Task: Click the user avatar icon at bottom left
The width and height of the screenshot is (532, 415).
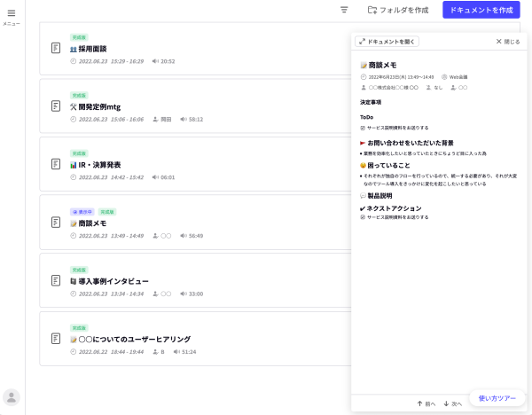Action: point(12,397)
